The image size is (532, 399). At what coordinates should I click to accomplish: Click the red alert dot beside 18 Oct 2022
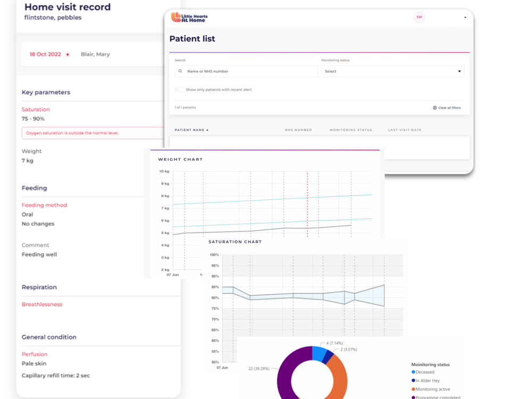click(x=68, y=55)
